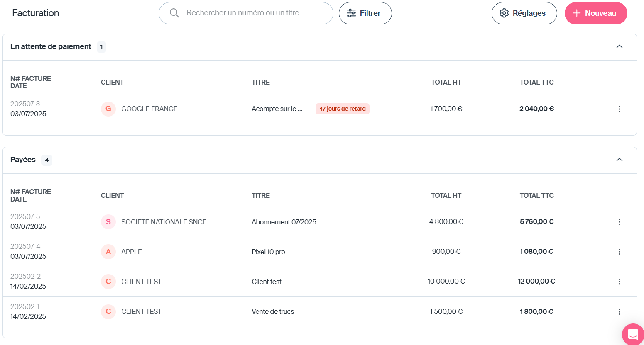644x345 pixels.
Task: Open the Abonnement 07/2025 invoice row
Action: (284, 222)
